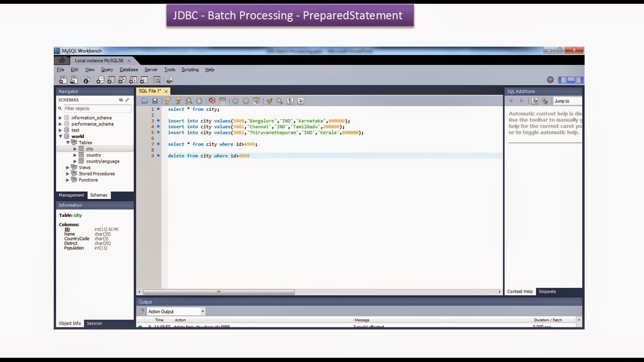644x362 pixels.
Task: Click the create new view icon
Action: [x=122, y=80]
